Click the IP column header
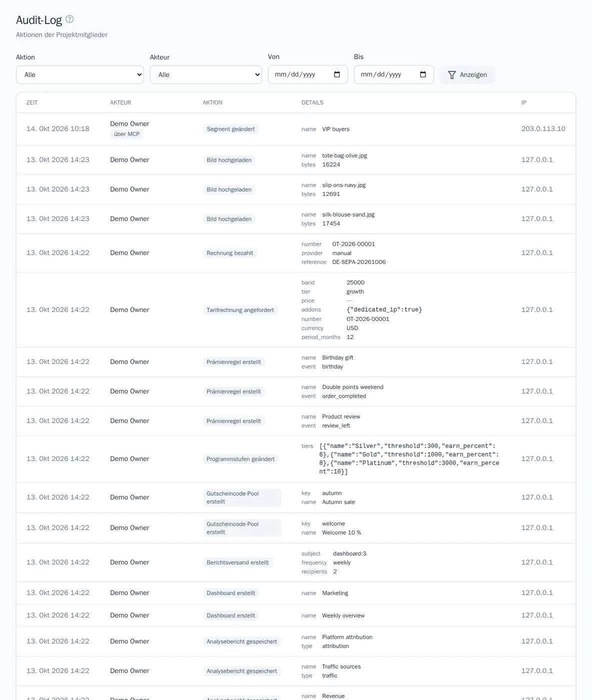The width and height of the screenshot is (592, 700). pos(524,102)
